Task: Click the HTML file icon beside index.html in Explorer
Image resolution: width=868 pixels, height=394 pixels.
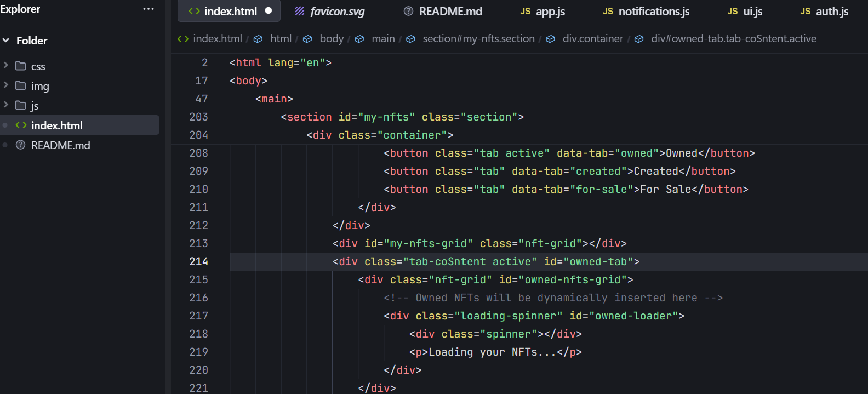Action: [x=21, y=125]
